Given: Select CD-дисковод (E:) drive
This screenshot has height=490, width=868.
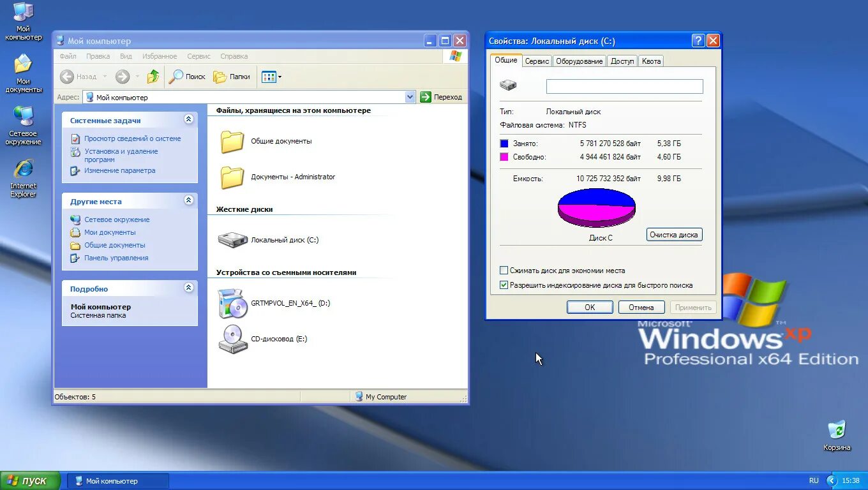Looking at the screenshot, I should point(263,339).
